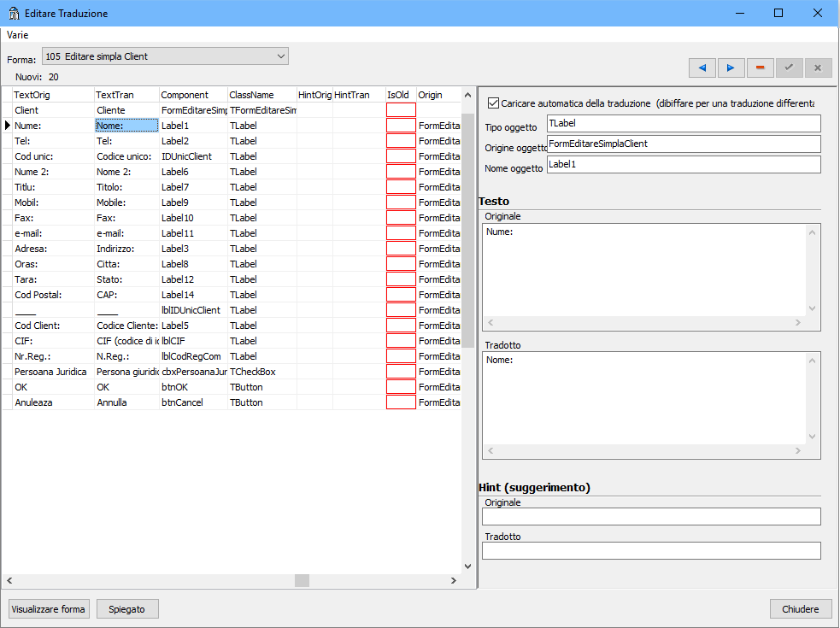The width and height of the screenshot is (840, 628).
Task: Cancel edit with the X navigator button
Action: pyautogui.click(x=818, y=67)
